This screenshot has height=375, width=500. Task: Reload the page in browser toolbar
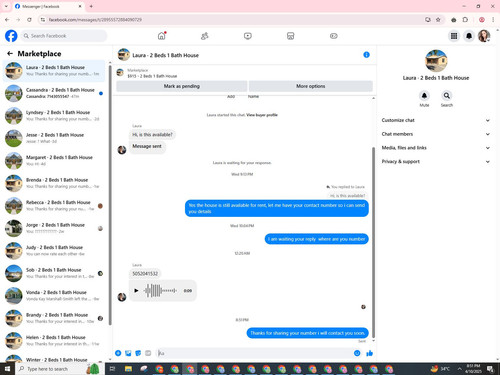click(29, 20)
